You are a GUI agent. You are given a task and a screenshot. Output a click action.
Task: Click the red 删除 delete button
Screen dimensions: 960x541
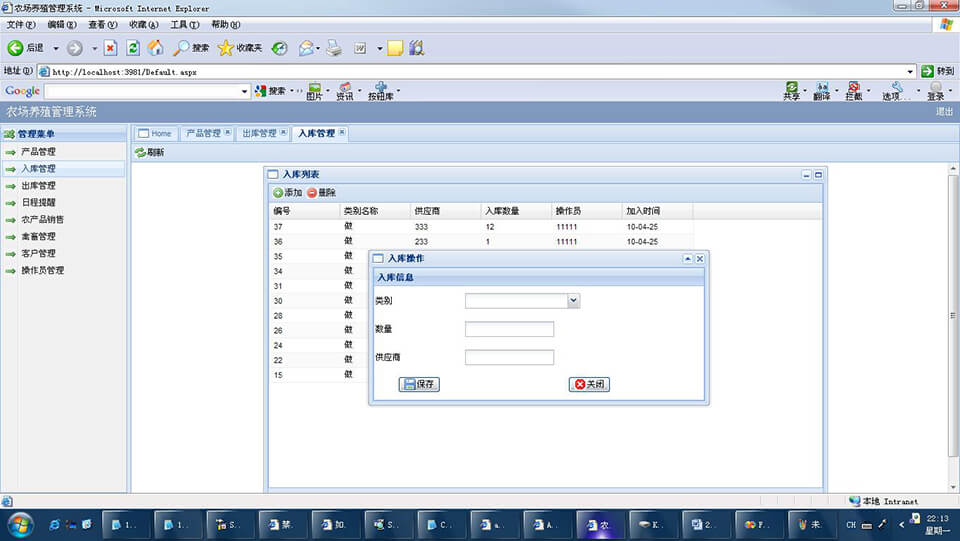pos(321,193)
